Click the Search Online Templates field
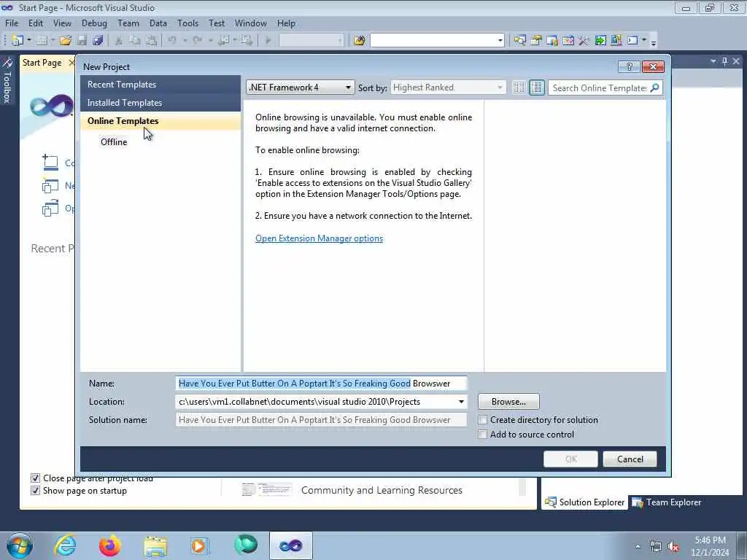The image size is (747, 560). (600, 87)
